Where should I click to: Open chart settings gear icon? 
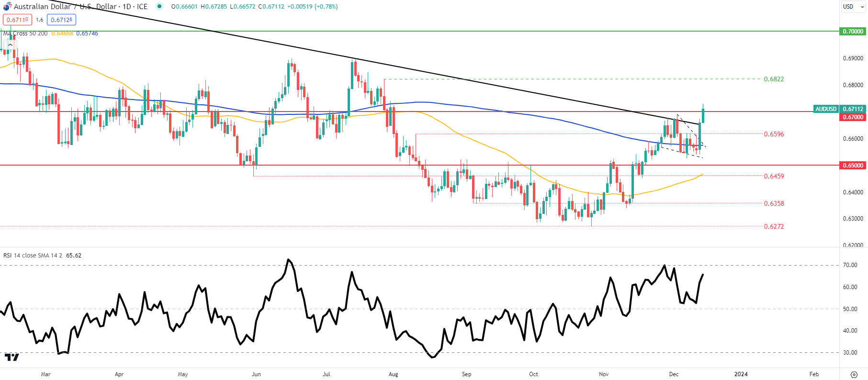[854, 374]
